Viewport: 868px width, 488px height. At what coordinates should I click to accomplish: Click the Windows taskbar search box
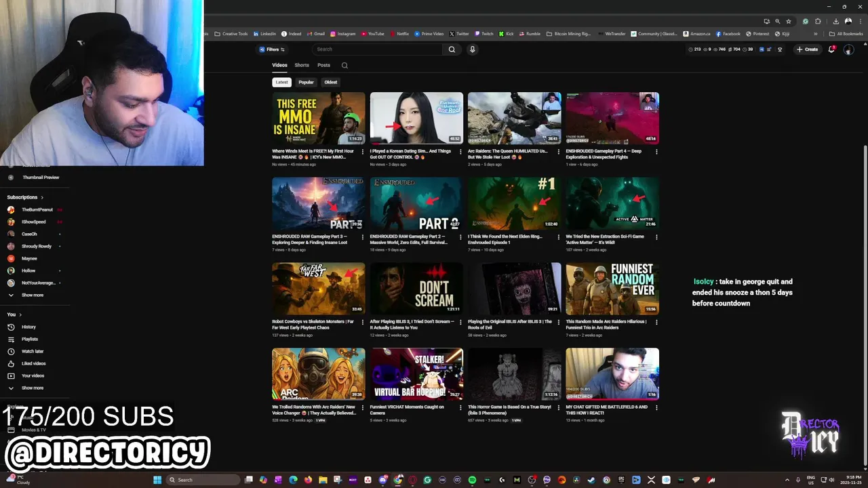203,480
